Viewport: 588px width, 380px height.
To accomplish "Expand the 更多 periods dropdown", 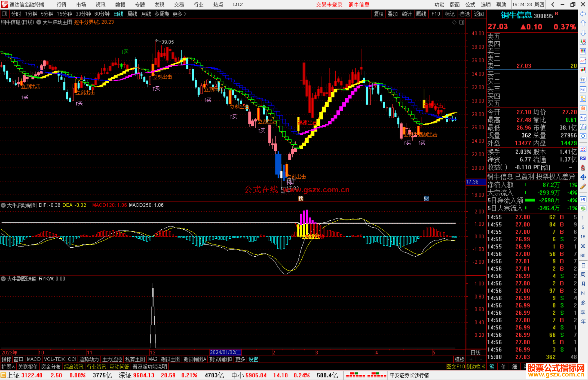I will click(x=179, y=14).
